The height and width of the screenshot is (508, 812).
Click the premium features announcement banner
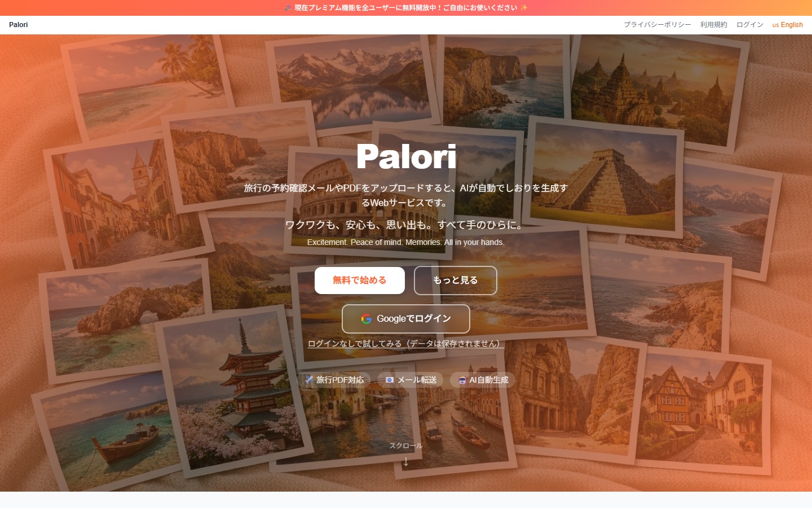pyautogui.click(x=406, y=8)
